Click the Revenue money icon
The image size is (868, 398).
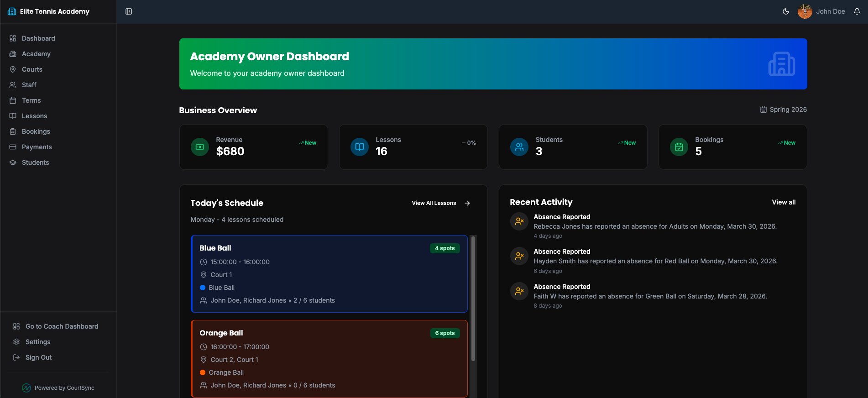tap(200, 147)
